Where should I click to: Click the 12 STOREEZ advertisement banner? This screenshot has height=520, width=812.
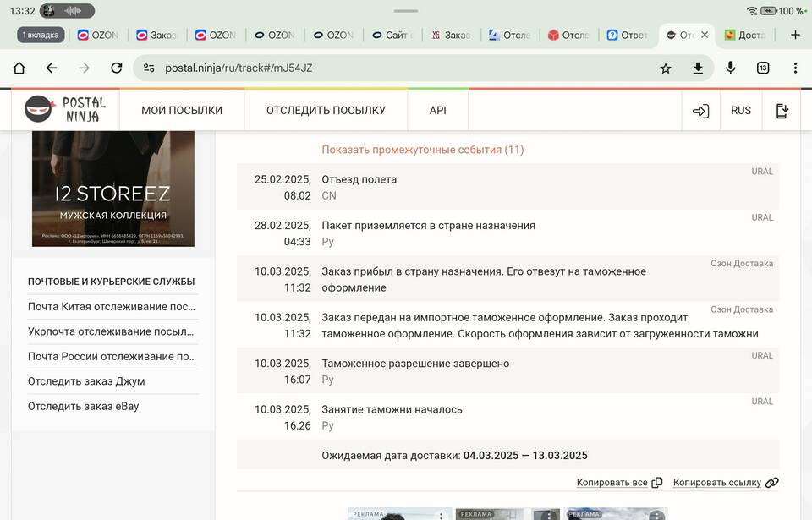point(113,189)
